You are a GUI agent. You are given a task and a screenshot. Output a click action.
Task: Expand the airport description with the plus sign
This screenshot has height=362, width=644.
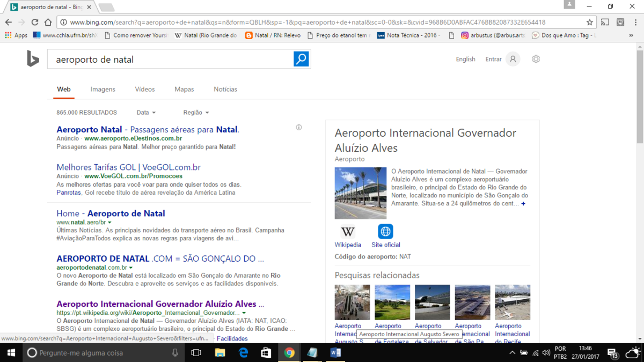[523, 204]
